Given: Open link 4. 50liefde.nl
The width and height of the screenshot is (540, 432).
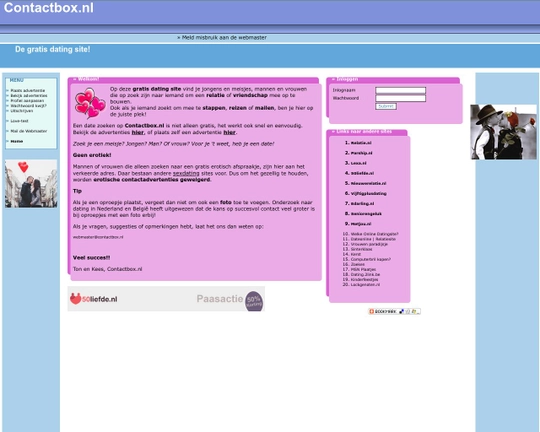Looking at the screenshot, I should 362,173.
